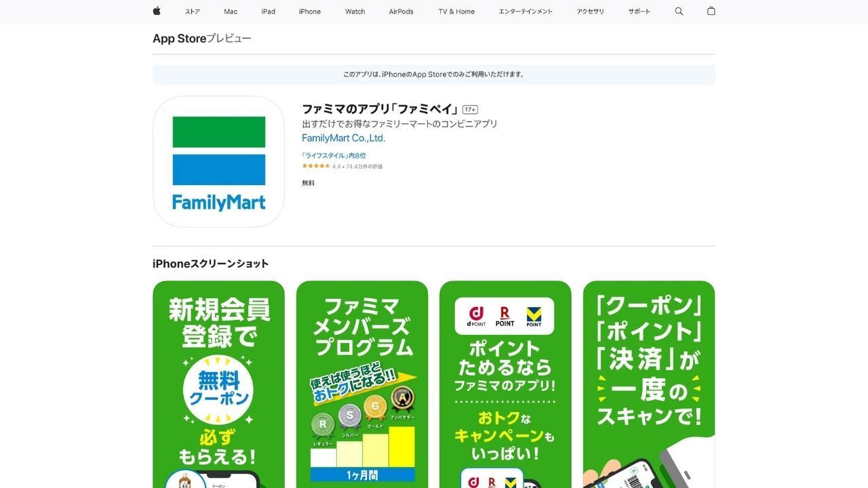Open the shopping bag icon
868x488 pixels.
click(x=711, y=11)
